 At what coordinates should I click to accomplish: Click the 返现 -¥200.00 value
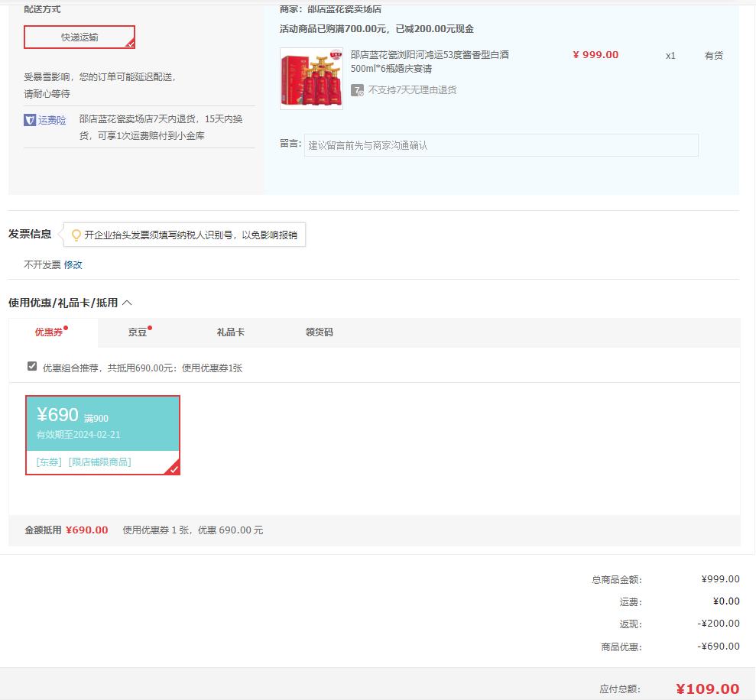point(719,624)
